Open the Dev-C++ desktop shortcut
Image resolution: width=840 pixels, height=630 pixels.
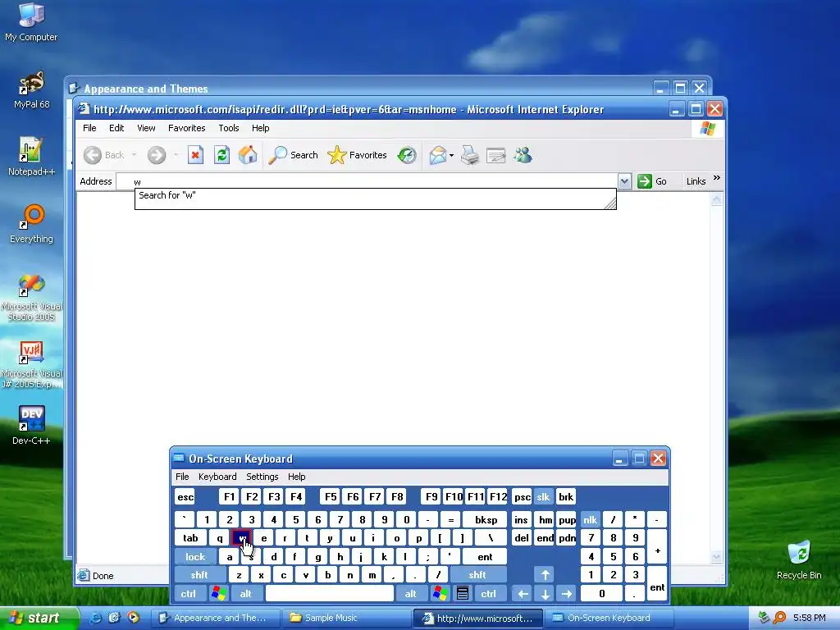point(31,426)
